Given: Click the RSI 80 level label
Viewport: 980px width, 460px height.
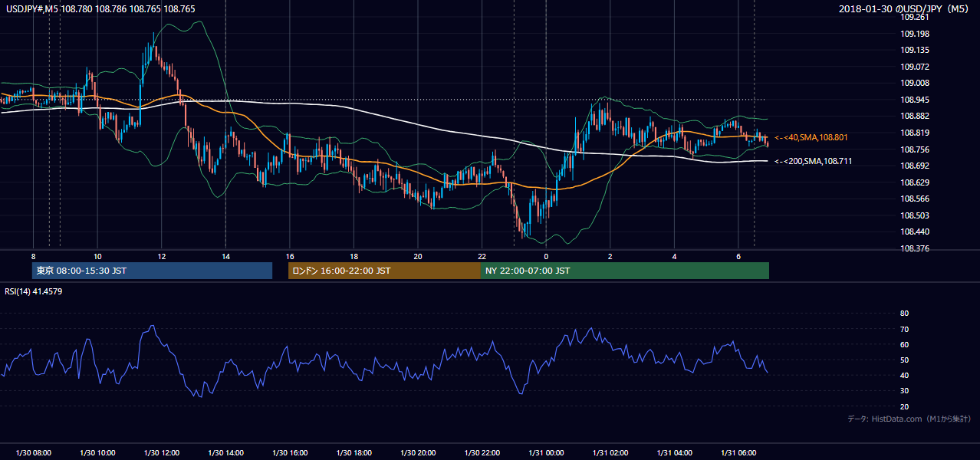Looking at the screenshot, I should (x=904, y=314).
